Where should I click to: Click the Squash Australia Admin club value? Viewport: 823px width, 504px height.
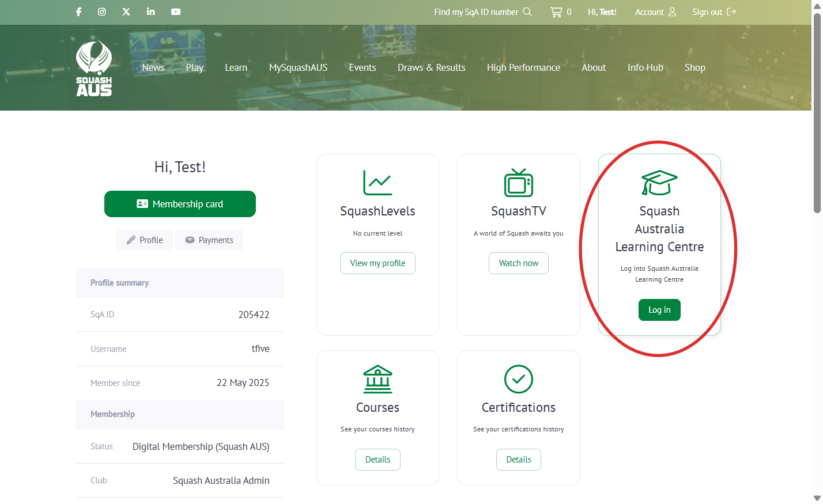(x=221, y=480)
